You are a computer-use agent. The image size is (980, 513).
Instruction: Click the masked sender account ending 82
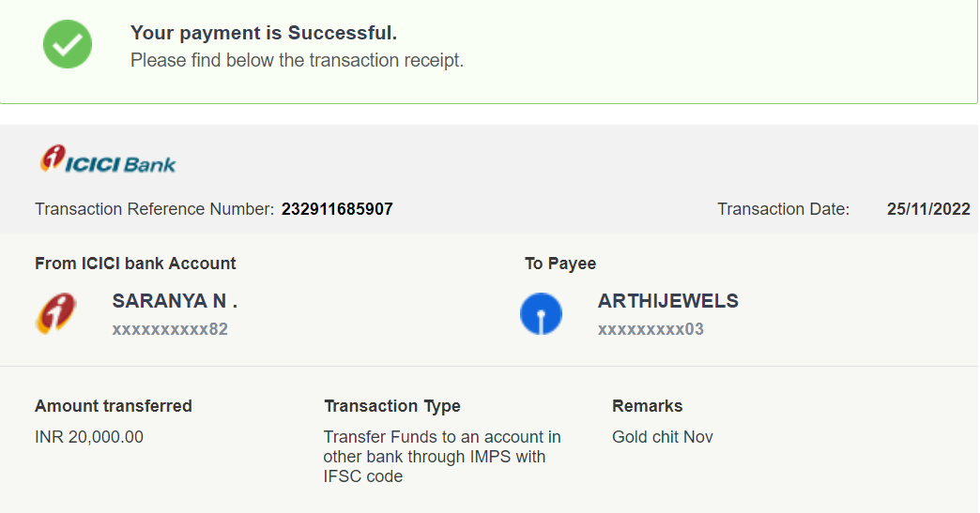tap(170, 329)
